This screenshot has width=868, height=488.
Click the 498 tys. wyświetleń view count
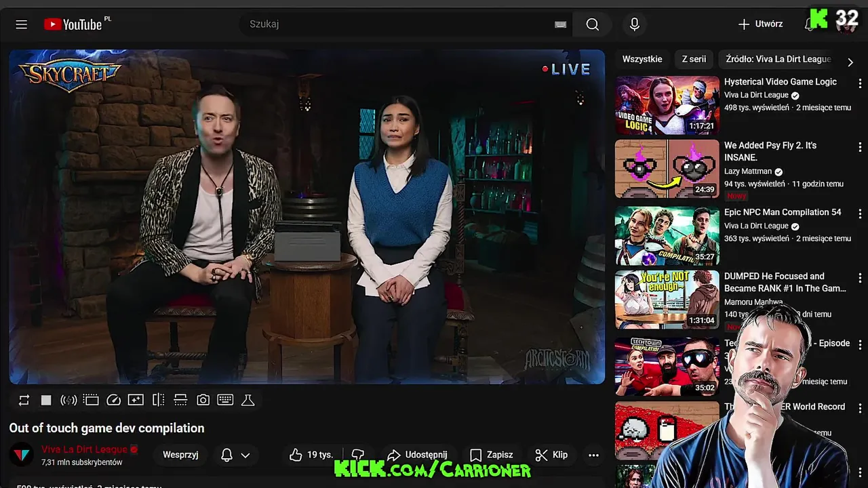(x=757, y=108)
